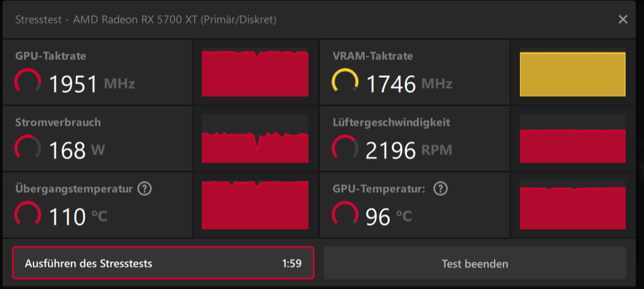Click the Ausführen des Stresstests button
644x289 pixels.
click(x=163, y=263)
